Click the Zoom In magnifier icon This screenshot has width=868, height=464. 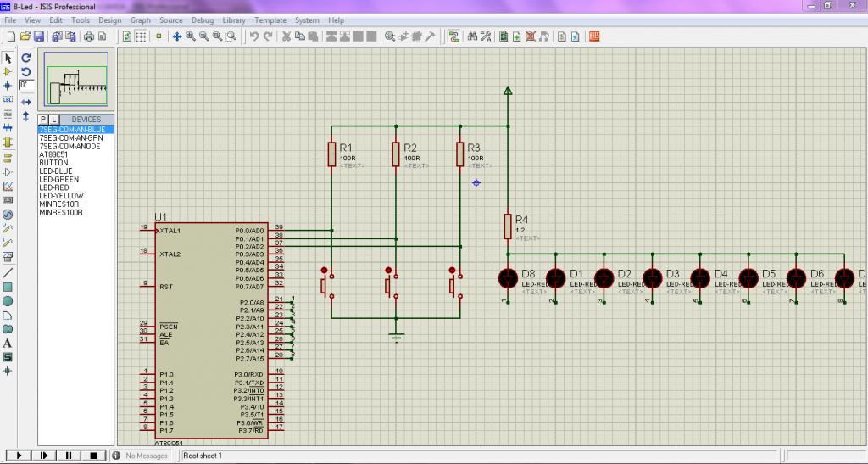click(x=191, y=36)
